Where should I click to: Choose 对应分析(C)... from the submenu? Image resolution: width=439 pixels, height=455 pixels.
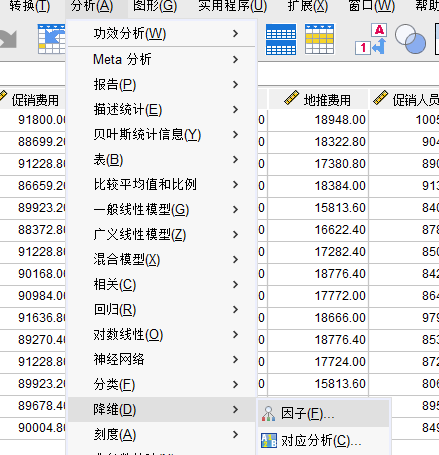(x=323, y=441)
